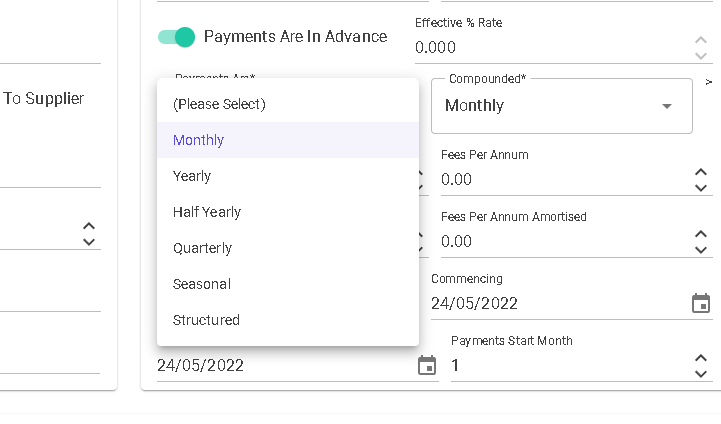Increase the left panel number stepper
This screenshot has height=424, width=721.
89,226
